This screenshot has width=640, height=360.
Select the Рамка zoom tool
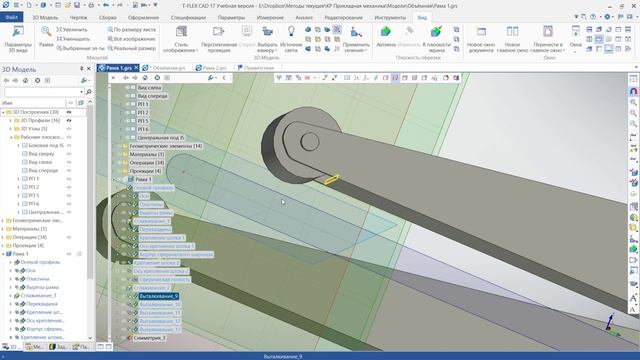[46, 31]
